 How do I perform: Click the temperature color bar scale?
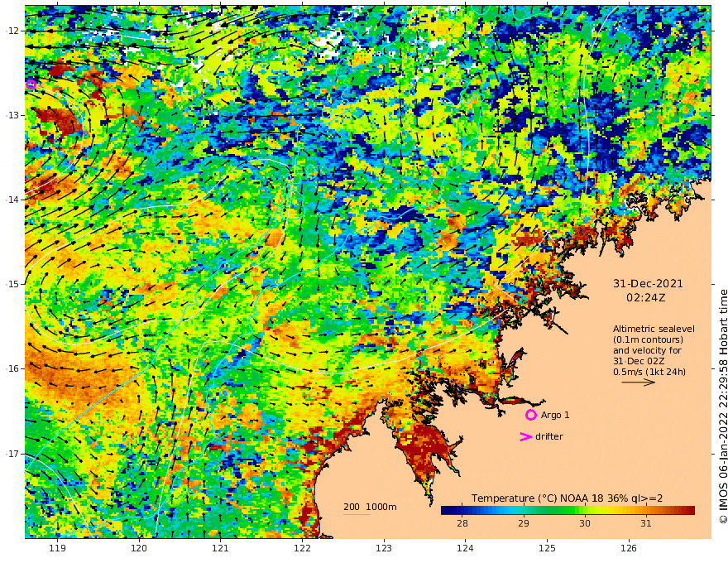click(x=568, y=510)
